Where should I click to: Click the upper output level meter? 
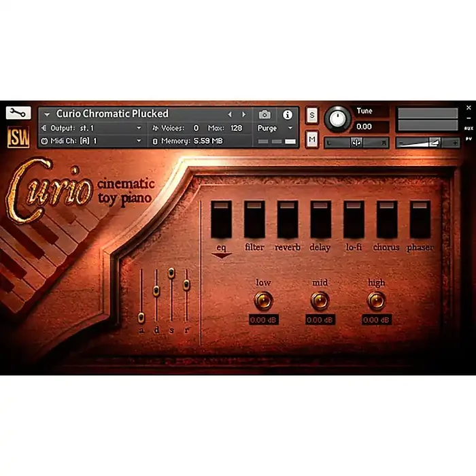(428, 114)
